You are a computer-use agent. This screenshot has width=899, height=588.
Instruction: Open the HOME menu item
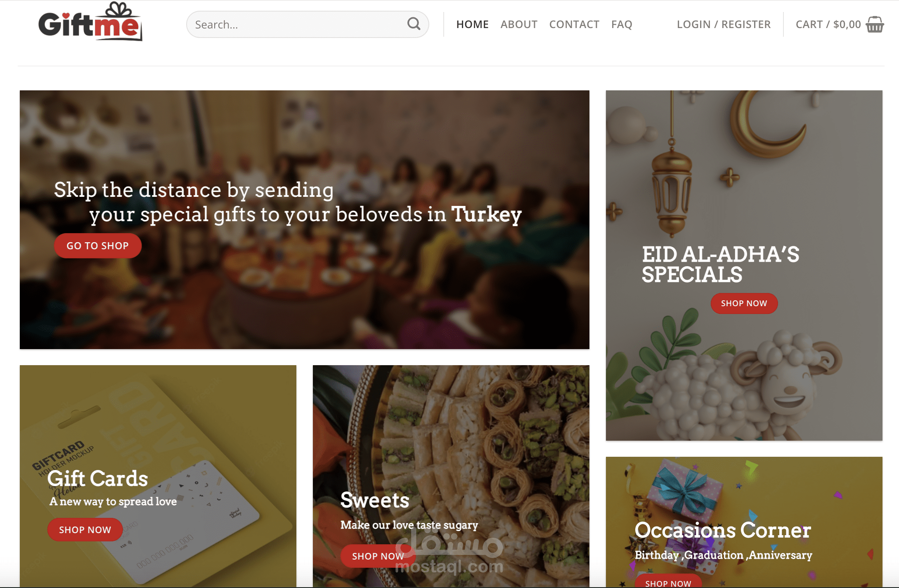472,24
